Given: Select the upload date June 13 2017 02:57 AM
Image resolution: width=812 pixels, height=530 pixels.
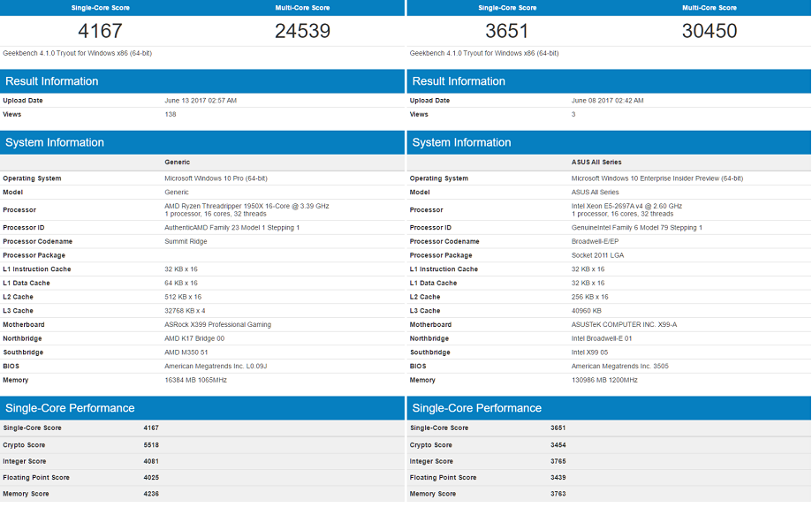Looking at the screenshot, I should tap(201, 101).
